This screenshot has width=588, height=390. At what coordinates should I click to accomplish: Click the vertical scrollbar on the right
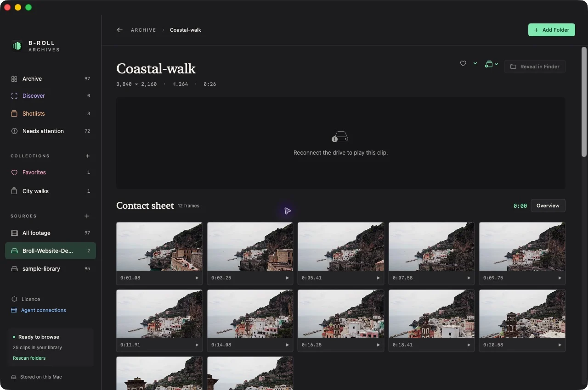tap(584, 102)
